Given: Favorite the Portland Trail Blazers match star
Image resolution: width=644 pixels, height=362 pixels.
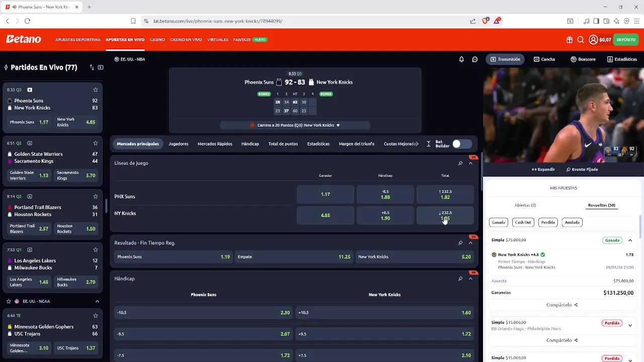Looking at the screenshot, I should (95, 196).
